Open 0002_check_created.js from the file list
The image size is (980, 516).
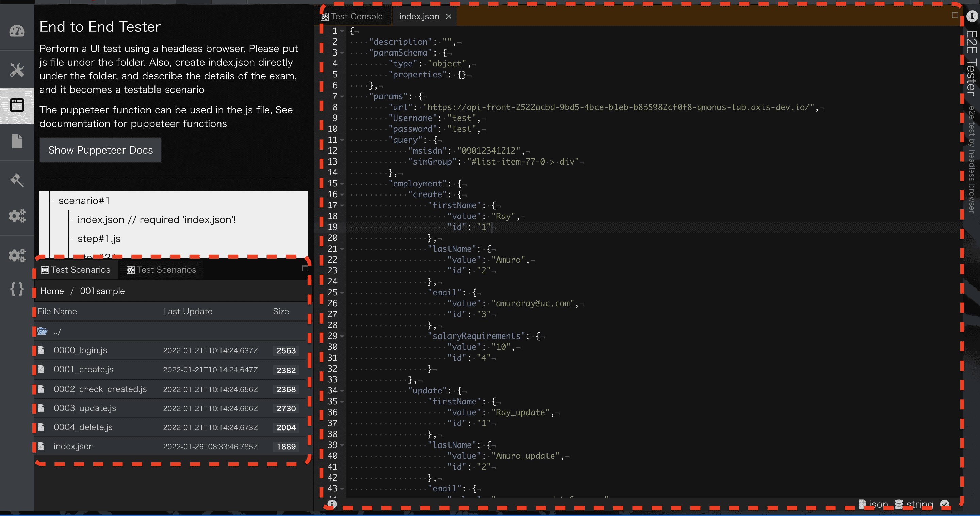point(100,389)
